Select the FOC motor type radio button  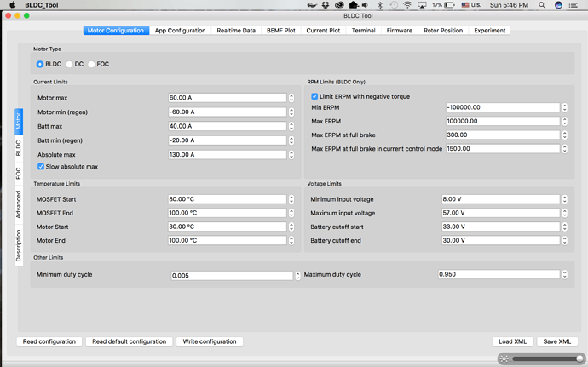click(92, 64)
